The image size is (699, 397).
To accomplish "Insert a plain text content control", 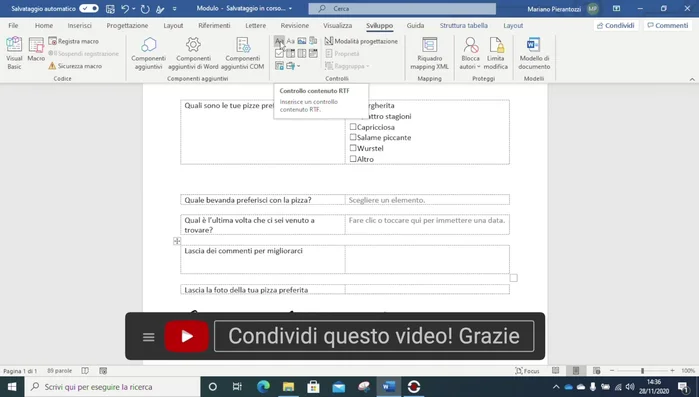I will [x=291, y=41].
